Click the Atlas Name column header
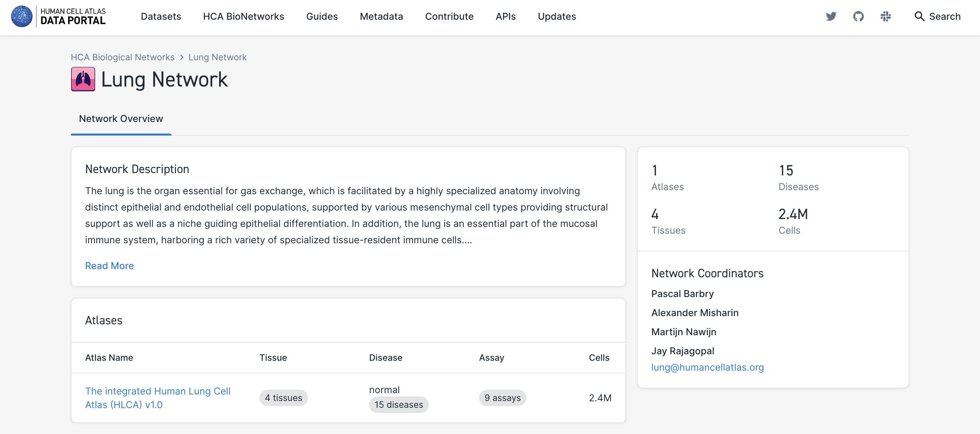 109,357
